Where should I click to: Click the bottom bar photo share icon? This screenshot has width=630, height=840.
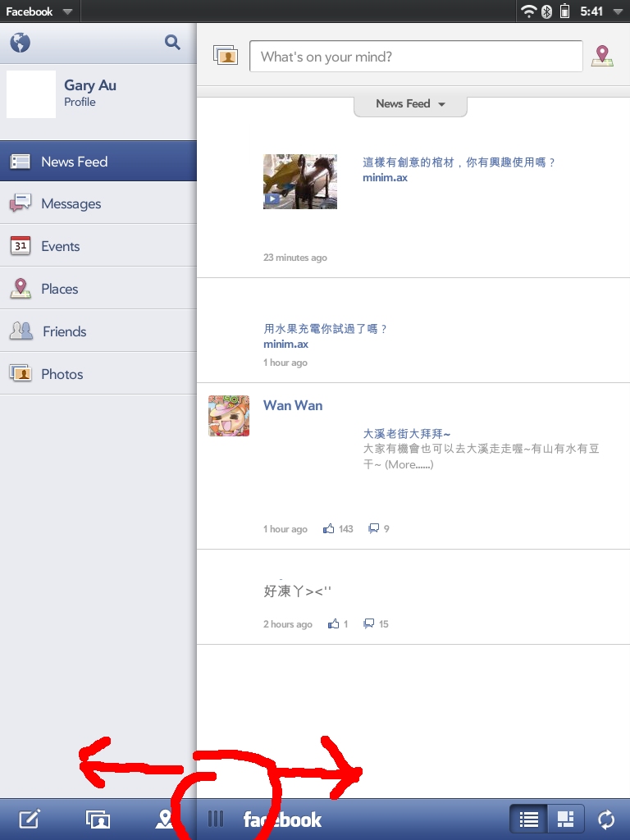click(x=98, y=819)
